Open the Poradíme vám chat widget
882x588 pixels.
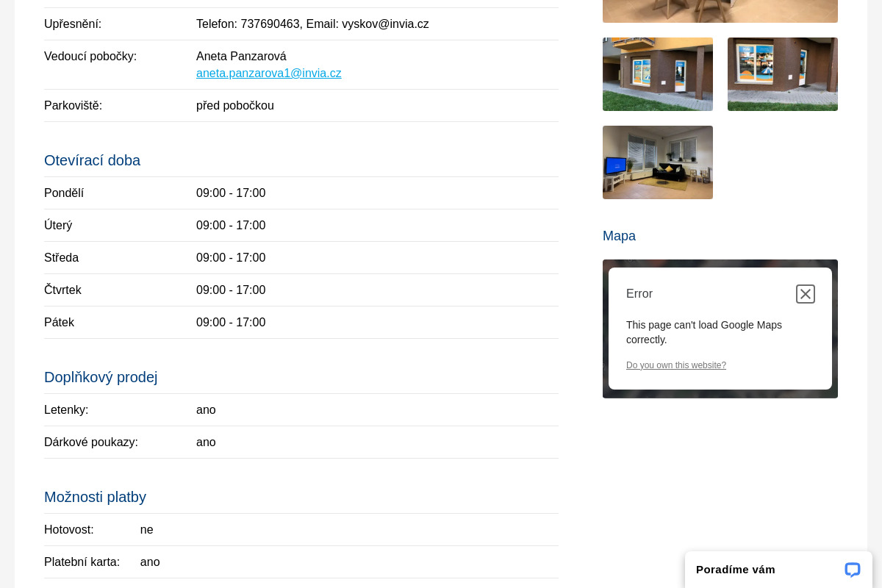(x=735, y=570)
